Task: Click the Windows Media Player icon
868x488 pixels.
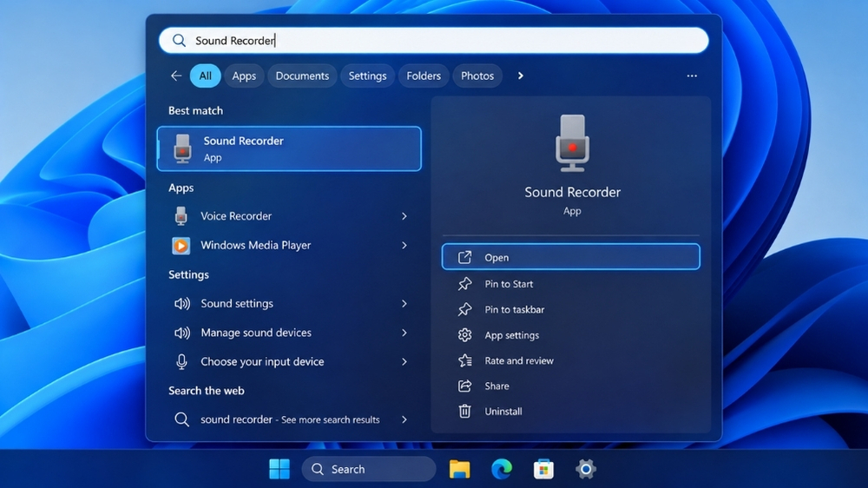Action: tap(181, 246)
